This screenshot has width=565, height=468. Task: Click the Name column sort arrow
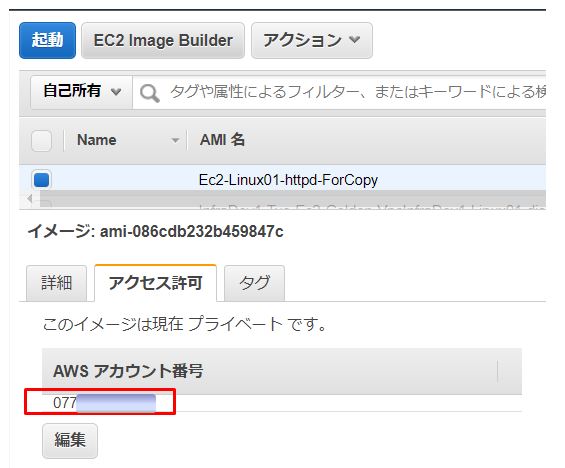(175, 140)
